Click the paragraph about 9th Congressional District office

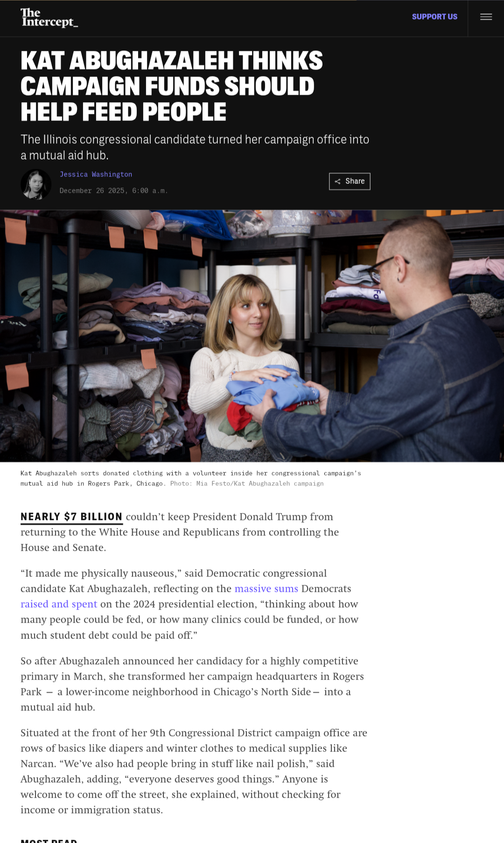coord(194,771)
